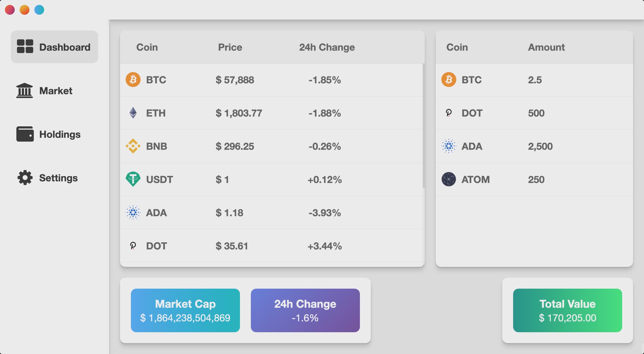
Task: Click the Bitcoin icon in holdings panel
Action: (449, 80)
